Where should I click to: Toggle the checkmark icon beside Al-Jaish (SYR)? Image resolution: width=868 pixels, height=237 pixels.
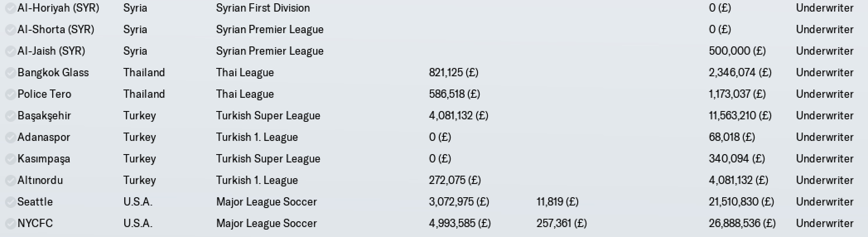(x=10, y=51)
